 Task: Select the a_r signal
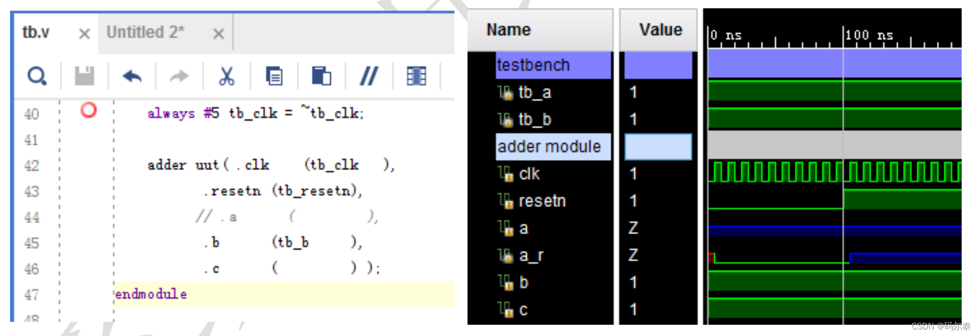(531, 255)
